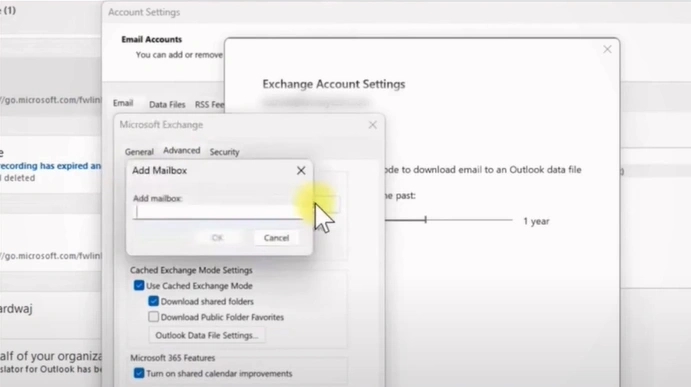Viewport: 691px width, 387px height.
Task: Open Outlook Data File Settings
Action: (207, 335)
